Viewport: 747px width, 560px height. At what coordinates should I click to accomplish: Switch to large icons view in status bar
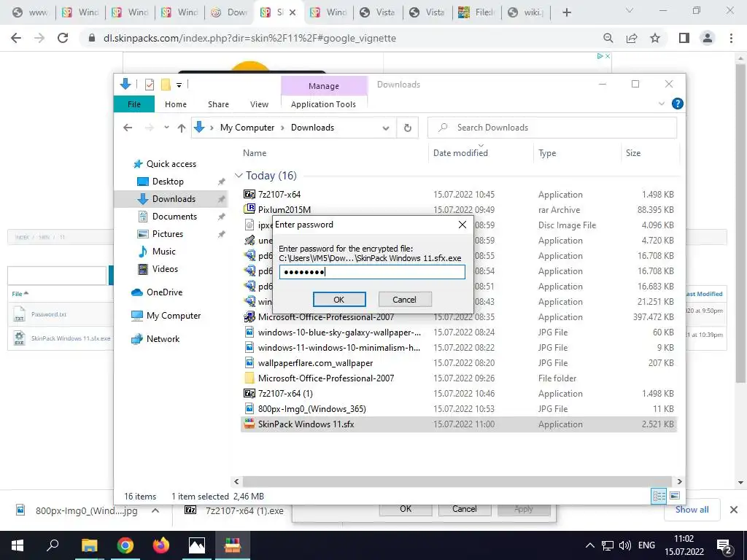(675, 496)
